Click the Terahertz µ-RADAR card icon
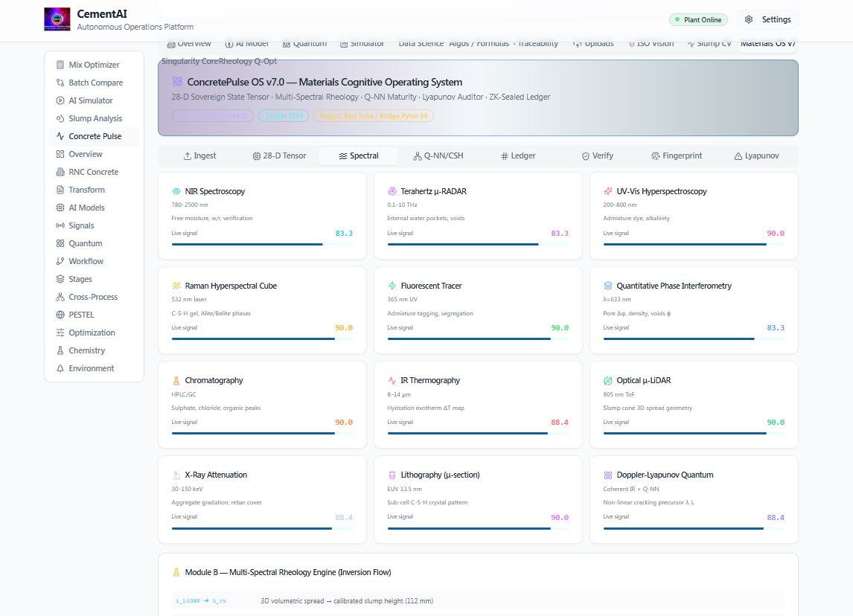The height and width of the screenshot is (616, 853). pos(392,191)
